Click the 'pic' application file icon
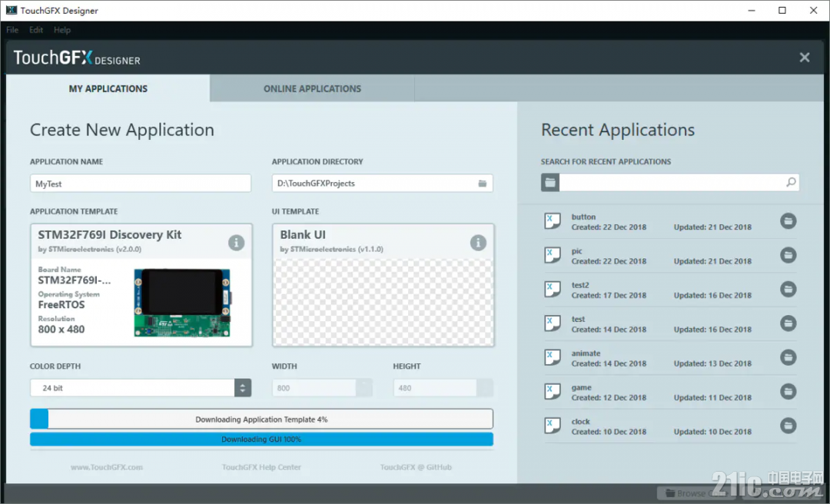830x504 pixels. pyautogui.click(x=552, y=255)
